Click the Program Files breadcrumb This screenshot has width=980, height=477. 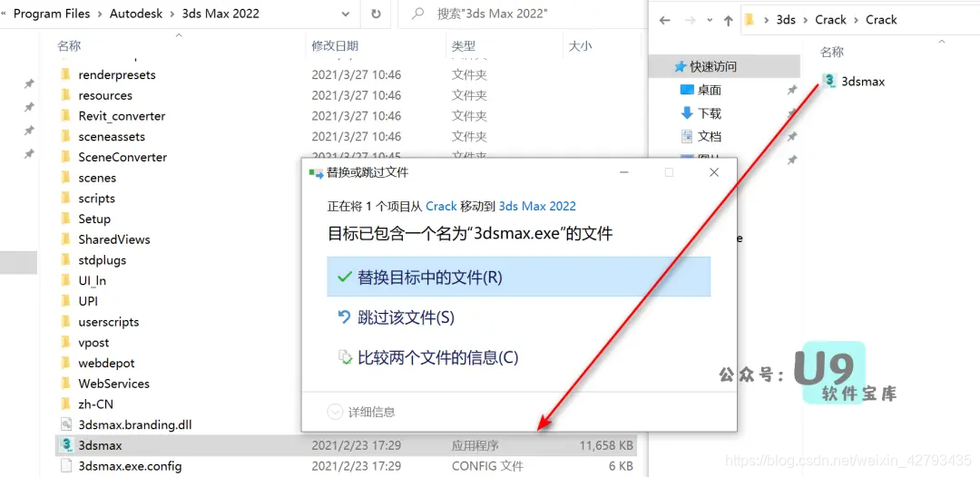pos(52,13)
